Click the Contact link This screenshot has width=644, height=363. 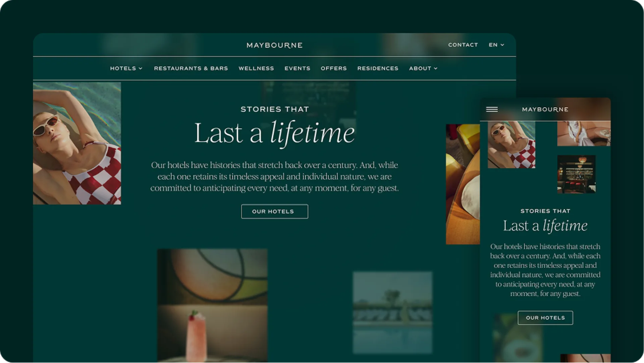pos(463,45)
